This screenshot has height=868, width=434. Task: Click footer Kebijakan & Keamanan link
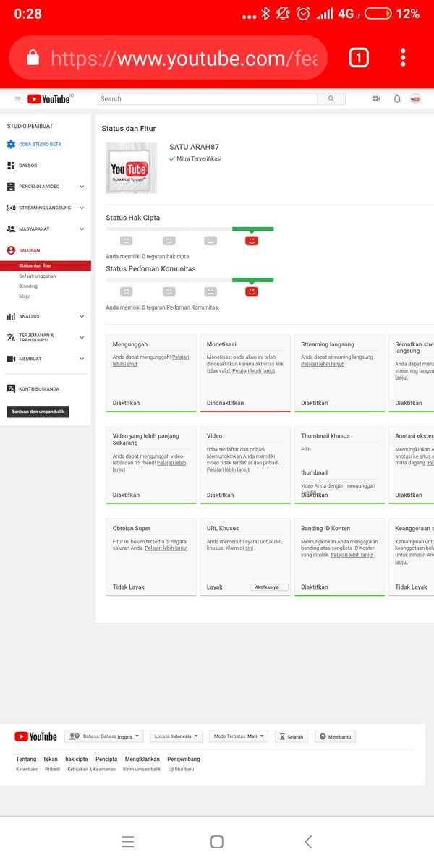[x=91, y=769]
